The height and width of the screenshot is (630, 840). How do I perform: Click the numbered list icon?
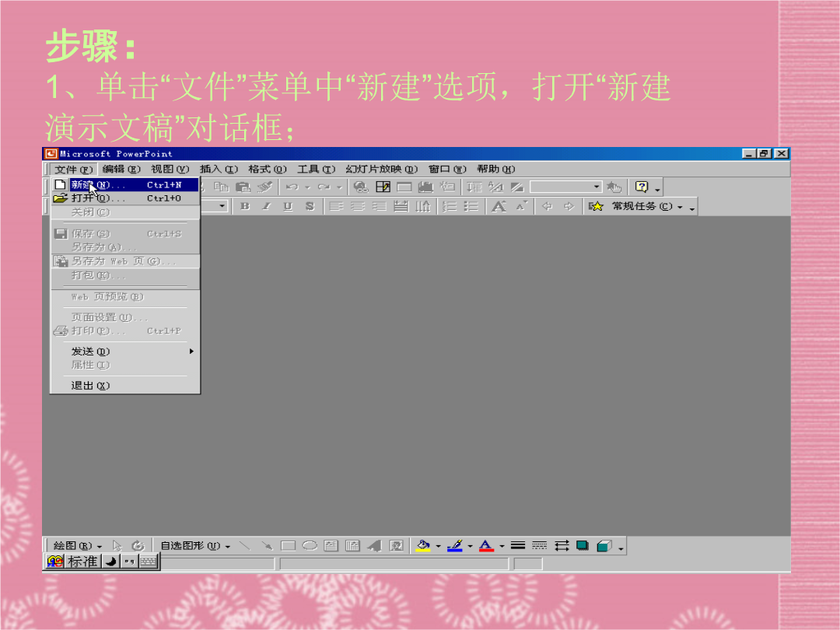click(450, 206)
